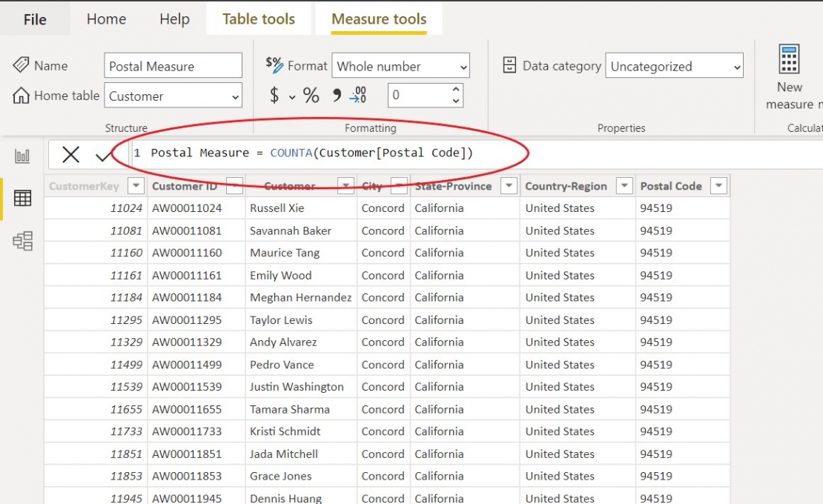
Task: Click inside the Name field showing Postal Measure
Action: (172, 65)
